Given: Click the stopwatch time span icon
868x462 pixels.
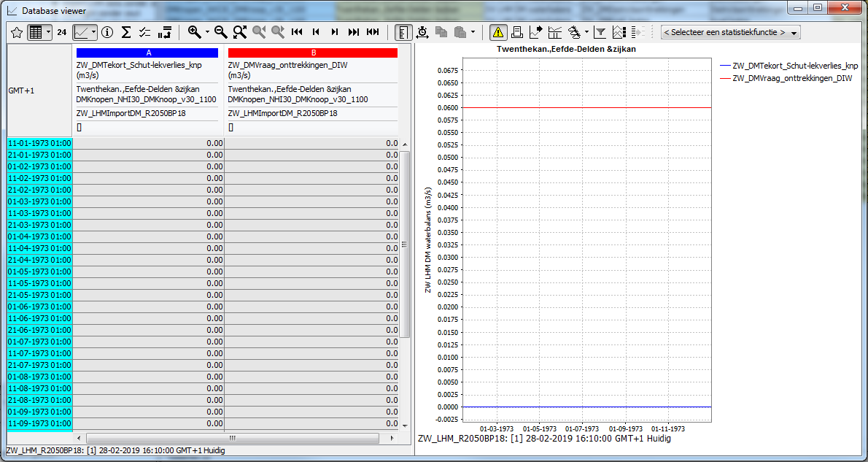Looking at the screenshot, I should point(422,32).
